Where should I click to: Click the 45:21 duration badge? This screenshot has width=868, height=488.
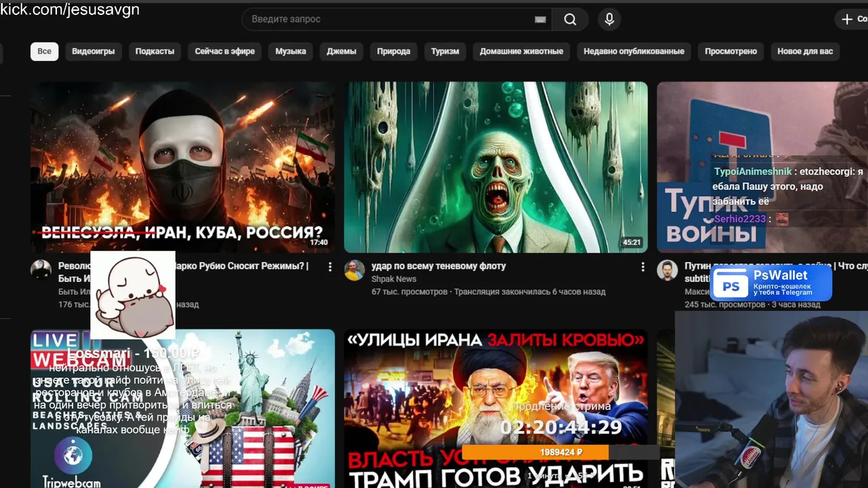[631, 242]
